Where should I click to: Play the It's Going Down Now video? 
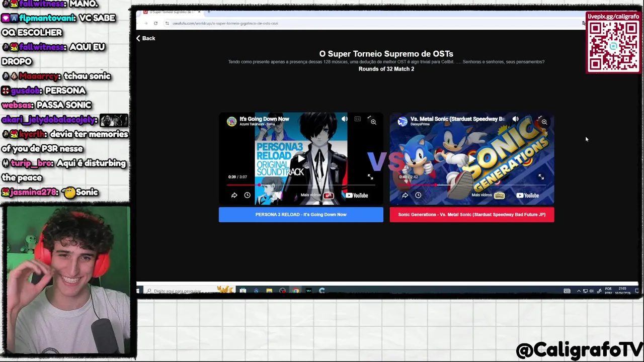301,159
